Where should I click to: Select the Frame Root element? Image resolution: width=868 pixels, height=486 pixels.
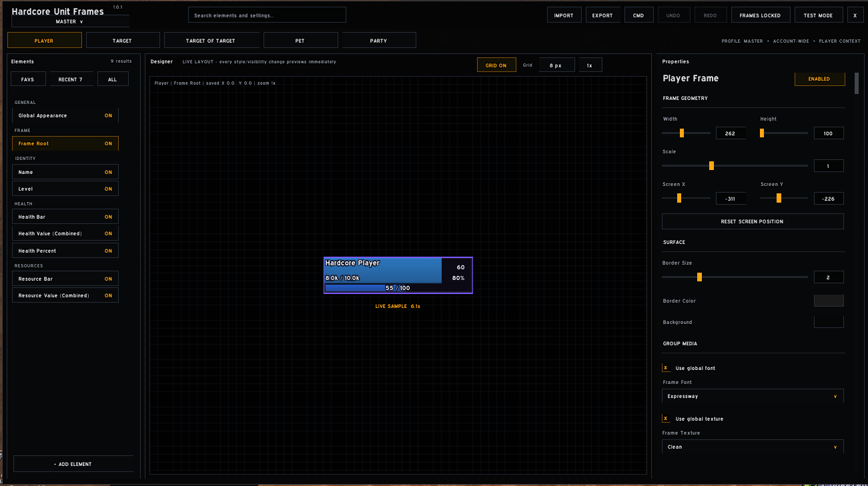(65, 143)
